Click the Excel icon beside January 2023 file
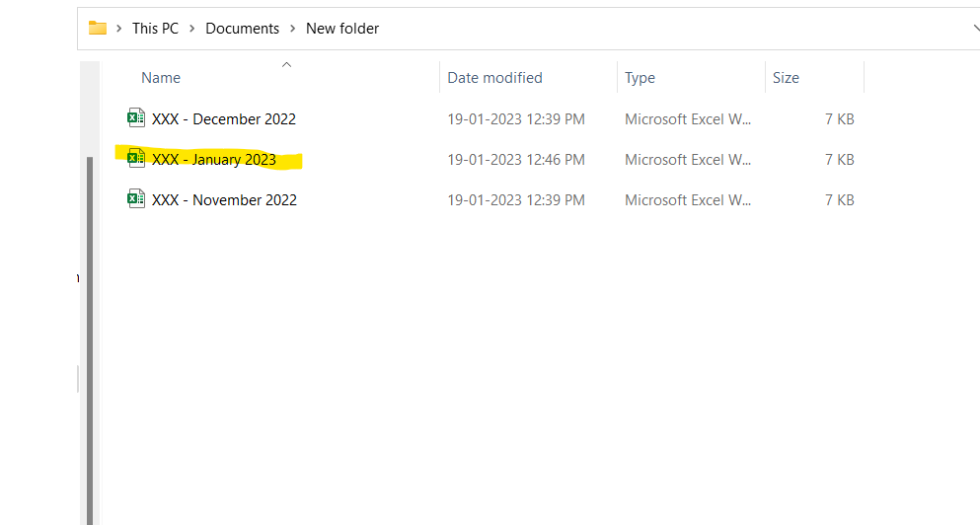Image resolution: width=980 pixels, height=525 pixels. [x=136, y=159]
